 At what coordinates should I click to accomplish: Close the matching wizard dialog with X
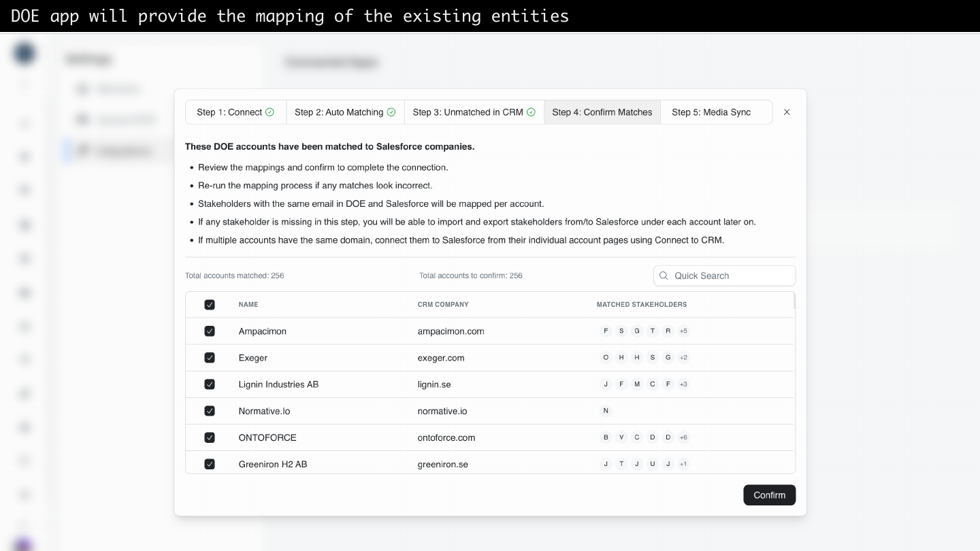point(787,112)
